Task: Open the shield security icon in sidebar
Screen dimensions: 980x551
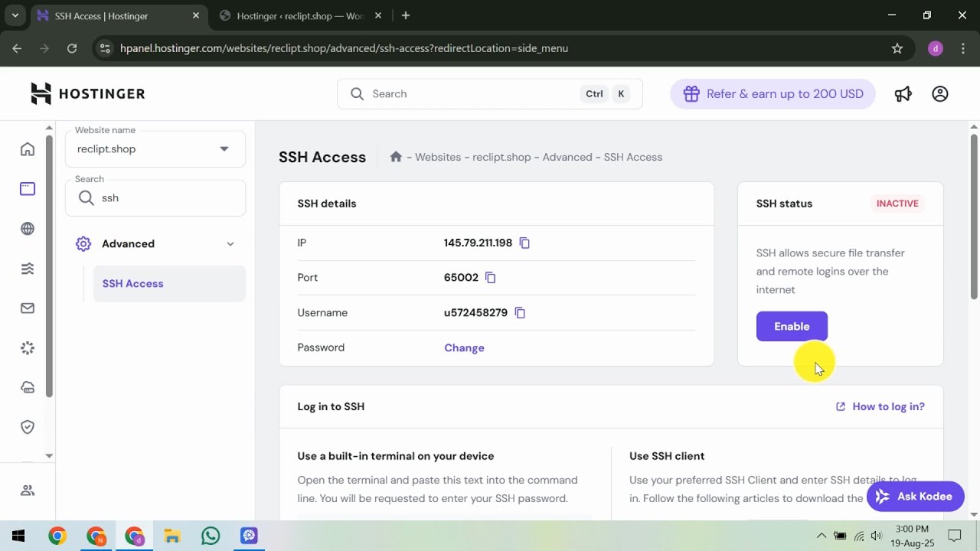Action: point(28,427)
